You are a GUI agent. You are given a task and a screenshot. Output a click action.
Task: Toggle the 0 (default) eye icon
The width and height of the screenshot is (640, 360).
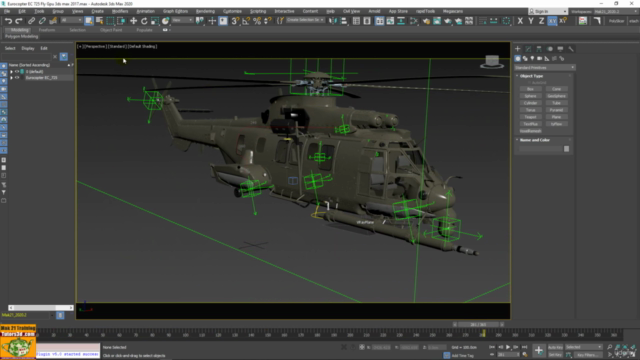click(x=17, y=71)
